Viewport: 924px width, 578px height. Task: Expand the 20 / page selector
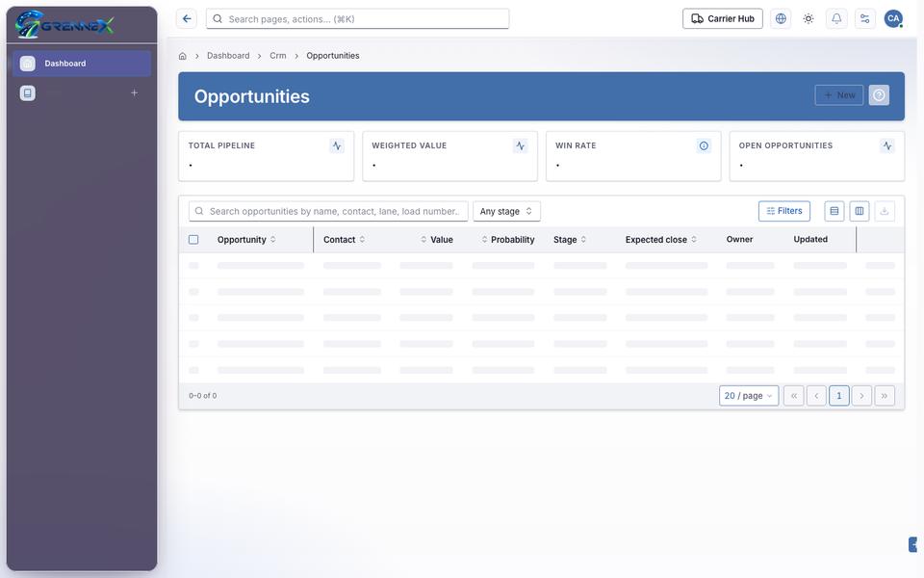pos(749,396)
